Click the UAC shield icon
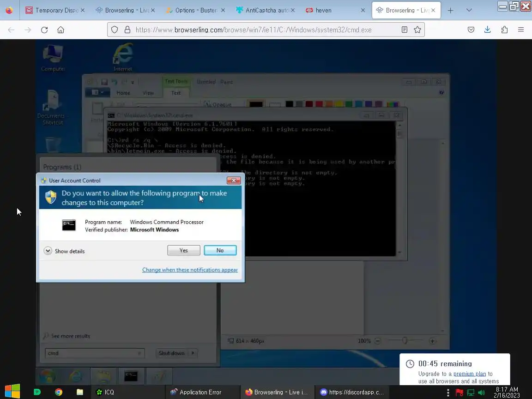This screenshot has height=399, width=532. [50, 197]
